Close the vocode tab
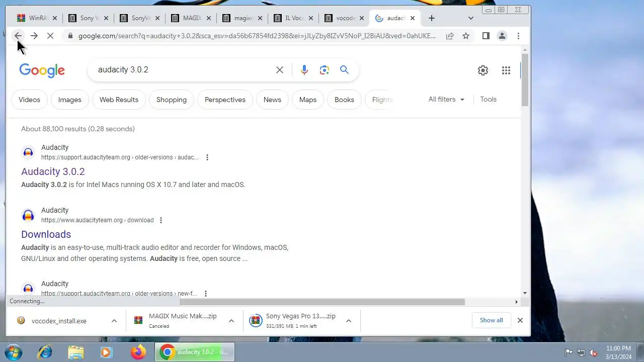Image resolution: width=644 pixels, height=362 pixels. [361, 18]
